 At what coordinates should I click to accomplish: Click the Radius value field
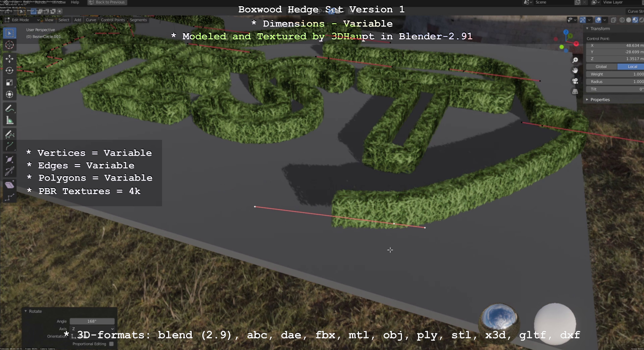click(615, 82)
